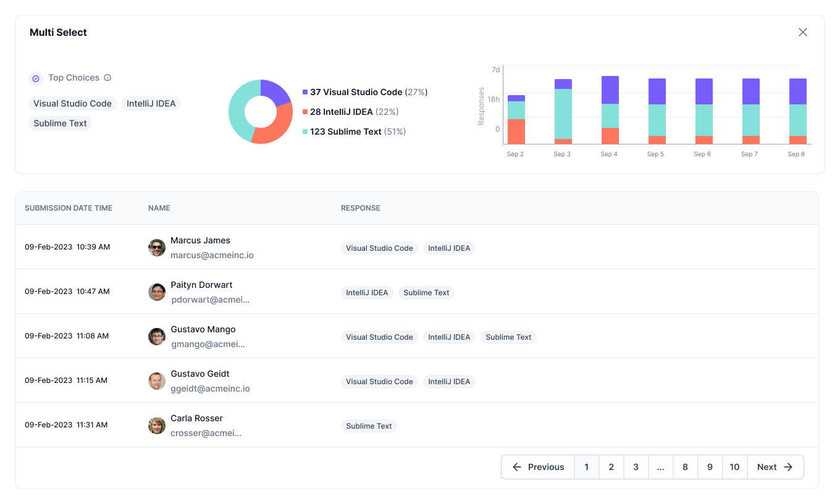The image size is (840, 504).
Task: Select page 3 in pagination
Action: (636, 467)
